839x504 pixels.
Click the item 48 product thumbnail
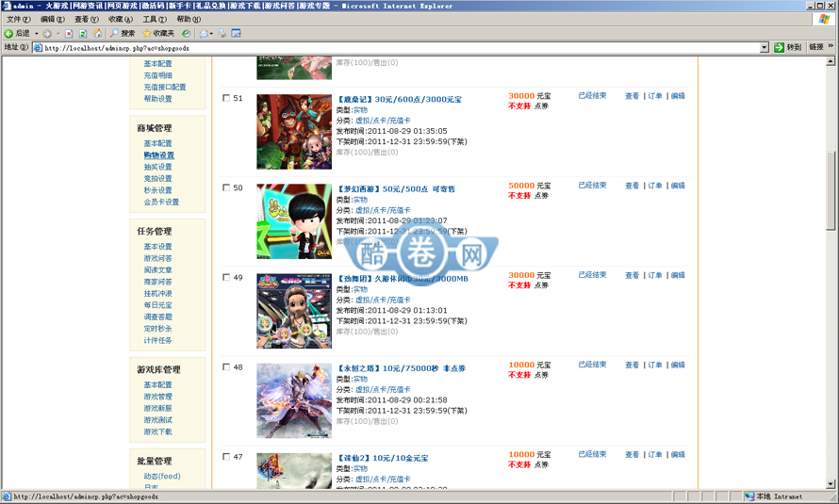(294, 401)
